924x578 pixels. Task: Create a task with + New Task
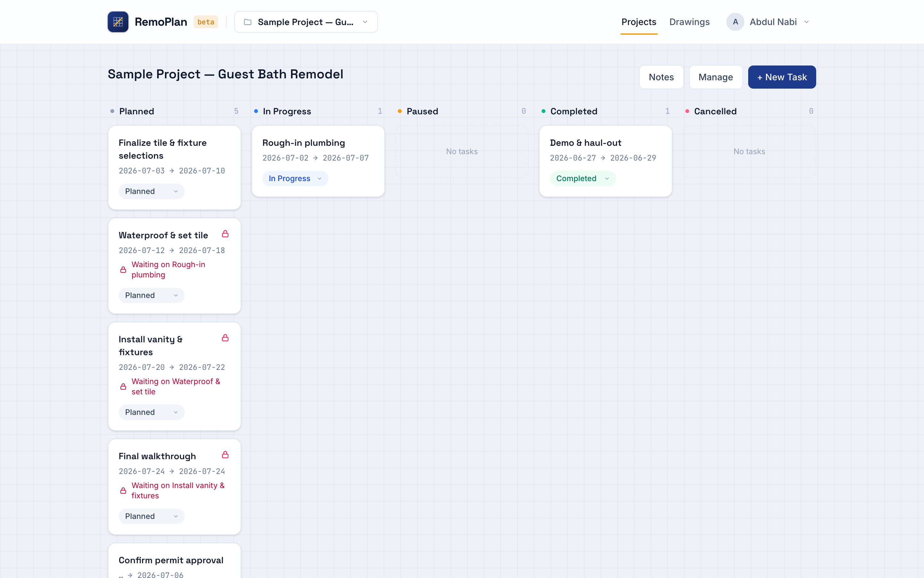tap(782, 77)
